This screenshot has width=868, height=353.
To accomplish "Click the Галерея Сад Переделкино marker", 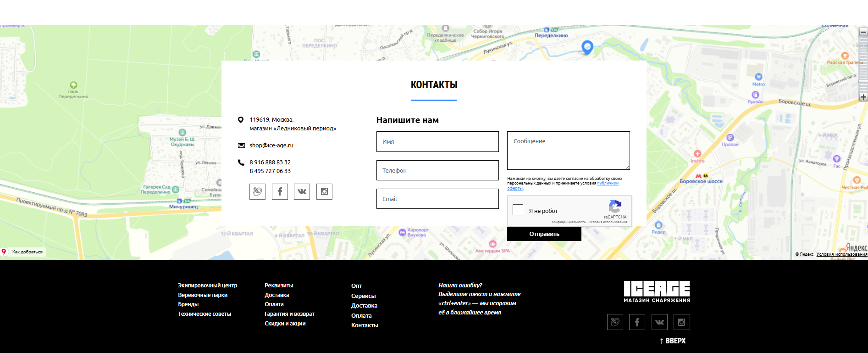I will point(176,189).
